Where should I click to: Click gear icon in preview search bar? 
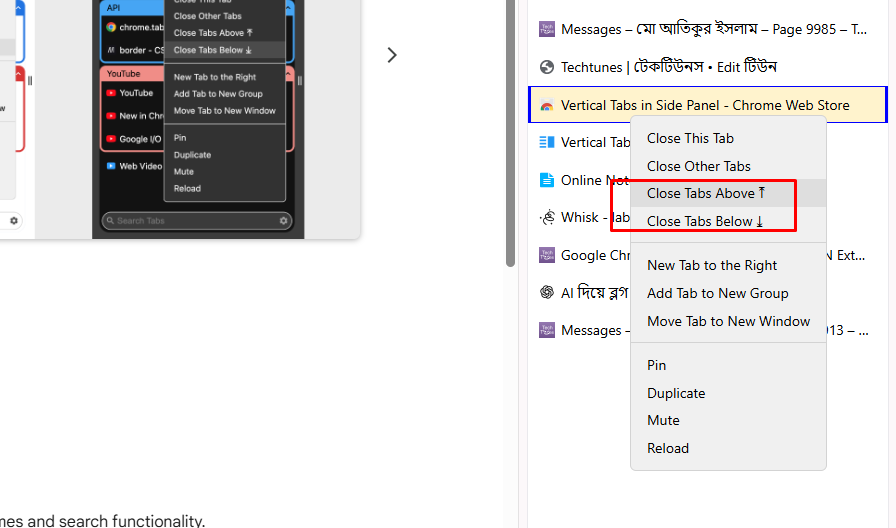(283, 221)
